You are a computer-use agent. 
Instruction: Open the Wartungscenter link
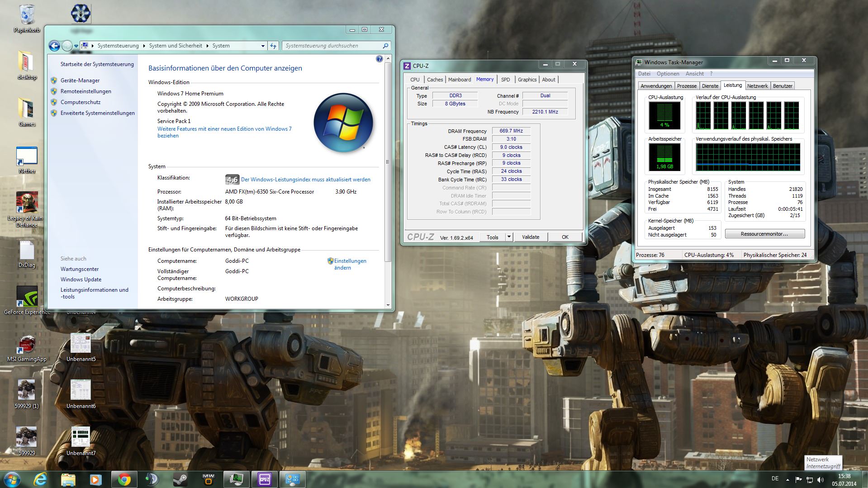pos(80,269)
